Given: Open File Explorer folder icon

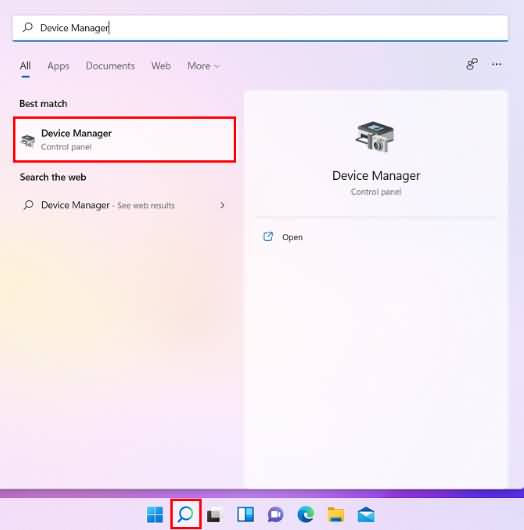Looking at the screenshot, I should [336, 514].
